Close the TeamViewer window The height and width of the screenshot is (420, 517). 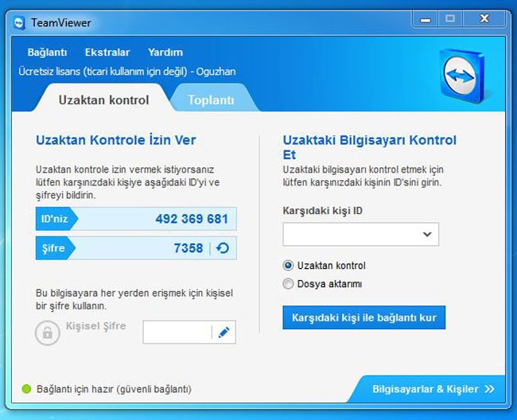[484, 19]
